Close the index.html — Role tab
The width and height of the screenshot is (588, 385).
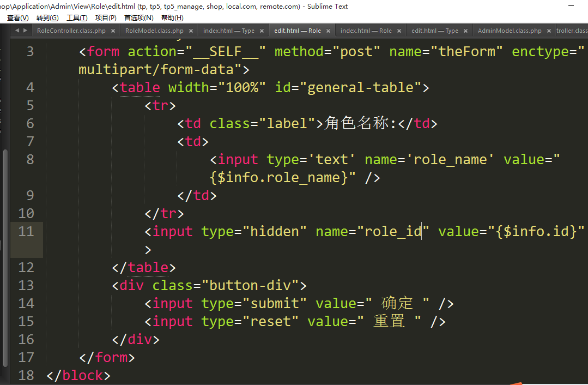(x=399, y=31)
